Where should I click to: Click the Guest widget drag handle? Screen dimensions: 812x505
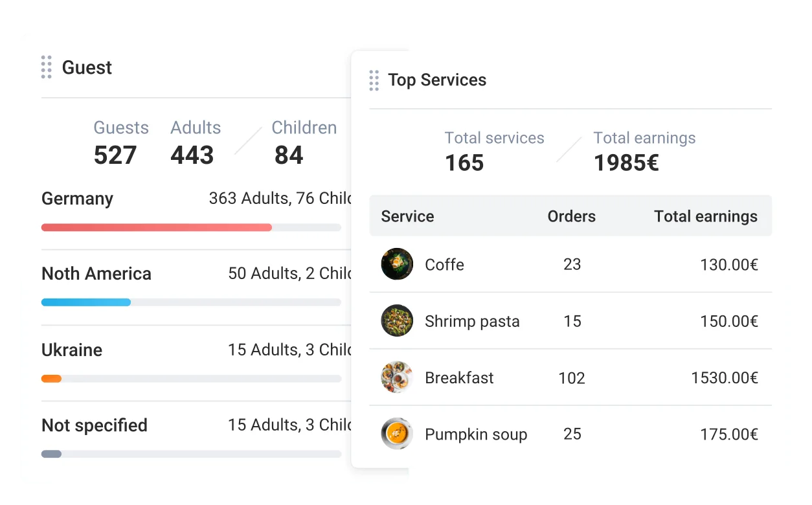(x=46, y=67)
